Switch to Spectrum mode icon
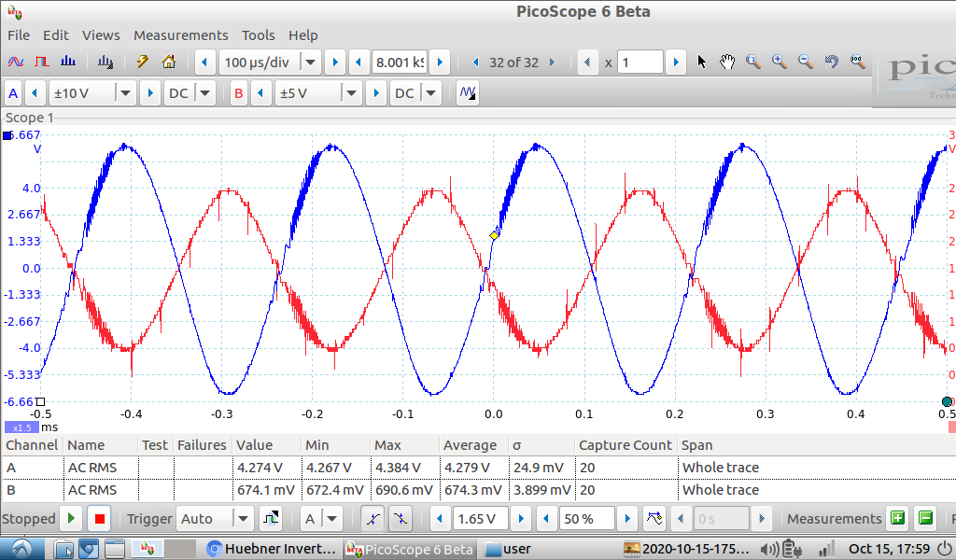The height and width of the screenshot is (560, 956). click(x=68, y=63)
